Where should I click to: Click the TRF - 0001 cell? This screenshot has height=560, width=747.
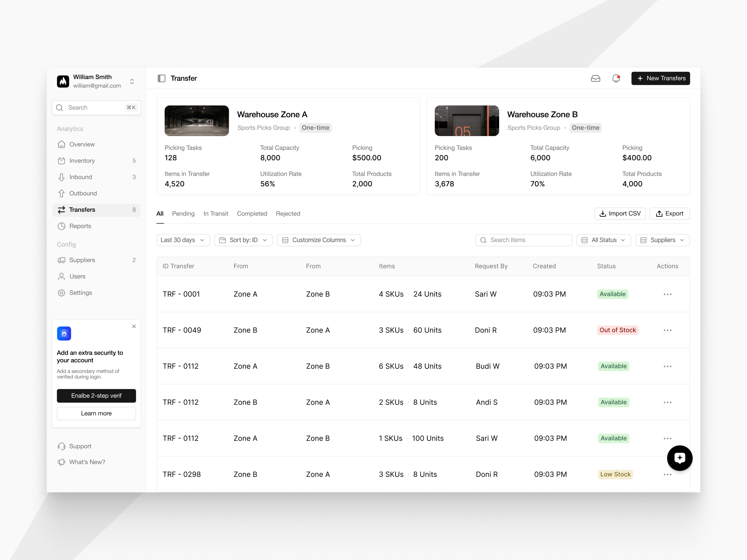click(181, 294)
